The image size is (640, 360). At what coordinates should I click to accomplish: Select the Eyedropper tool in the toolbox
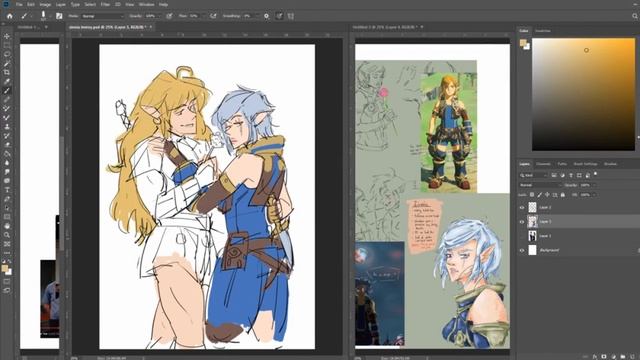click(7, 81)
